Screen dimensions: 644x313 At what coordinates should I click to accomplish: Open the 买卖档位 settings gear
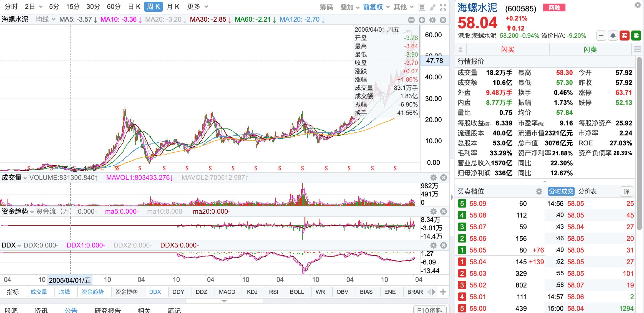pos(539,191)
